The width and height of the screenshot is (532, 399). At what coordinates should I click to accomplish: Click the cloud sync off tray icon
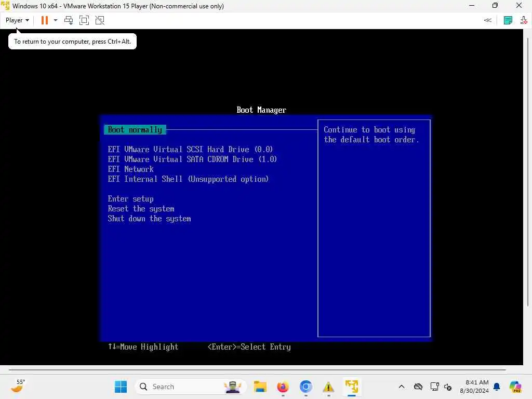coord(418,387)
